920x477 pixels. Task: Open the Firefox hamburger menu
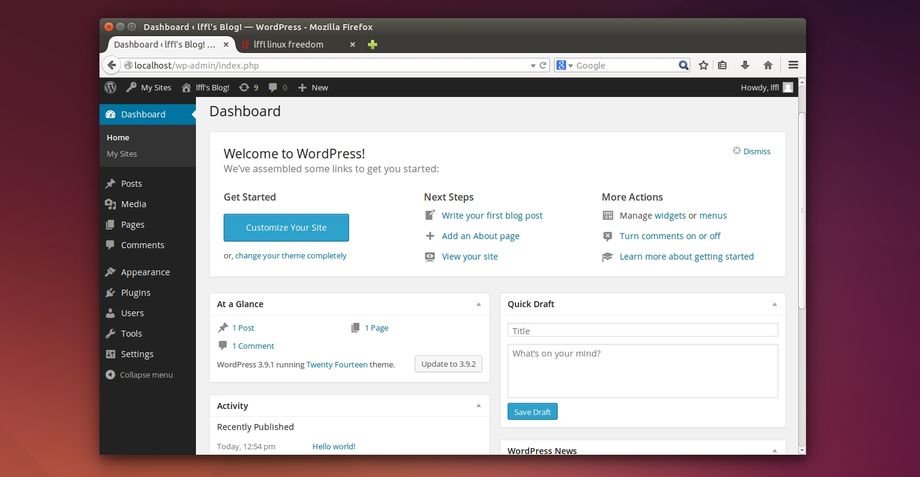point(793,65)
